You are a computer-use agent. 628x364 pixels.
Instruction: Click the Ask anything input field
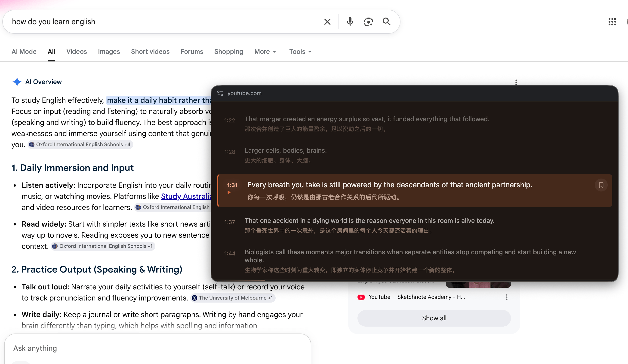coord(157,348)
